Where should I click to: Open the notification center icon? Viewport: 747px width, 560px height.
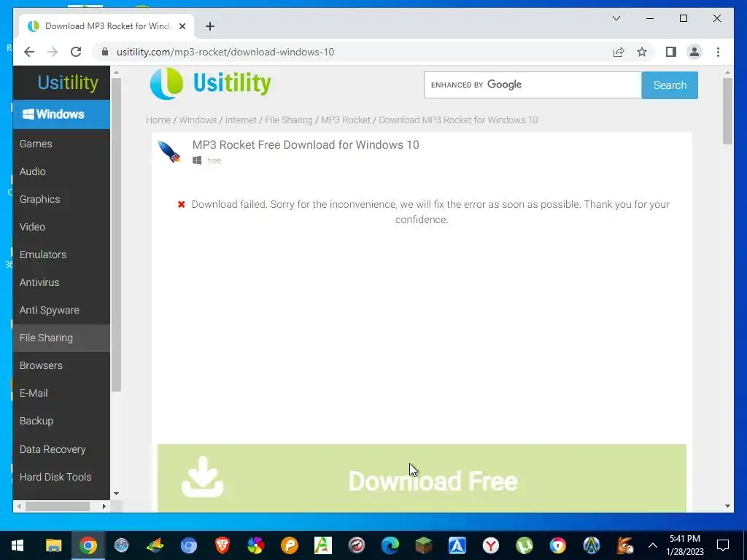tap(723, 545)
